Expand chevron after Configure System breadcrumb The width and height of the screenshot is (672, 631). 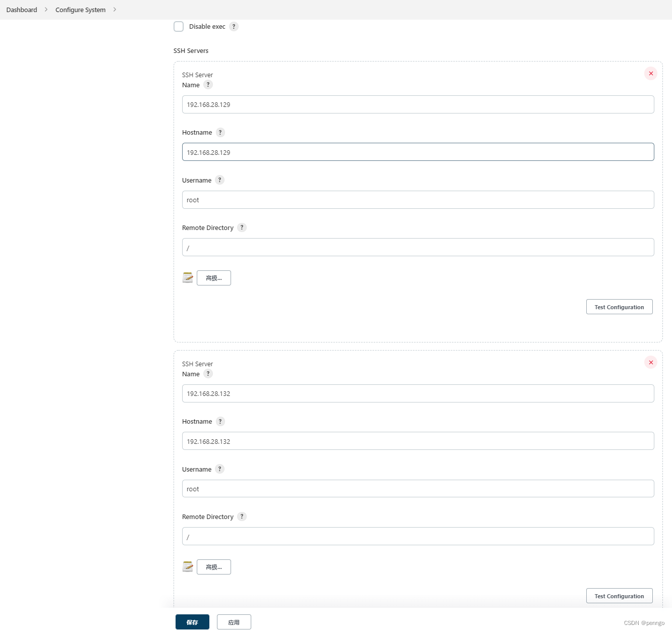[115, 10]
